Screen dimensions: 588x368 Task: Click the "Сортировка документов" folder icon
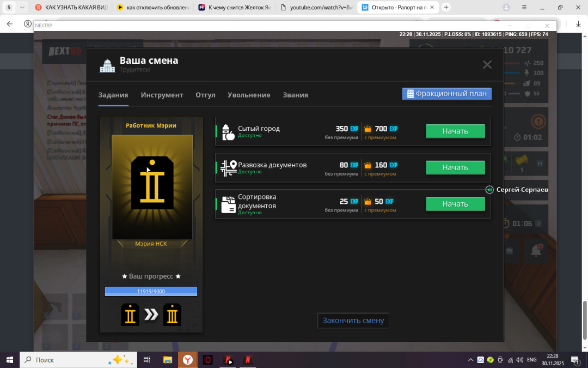[x=228, y=204]
